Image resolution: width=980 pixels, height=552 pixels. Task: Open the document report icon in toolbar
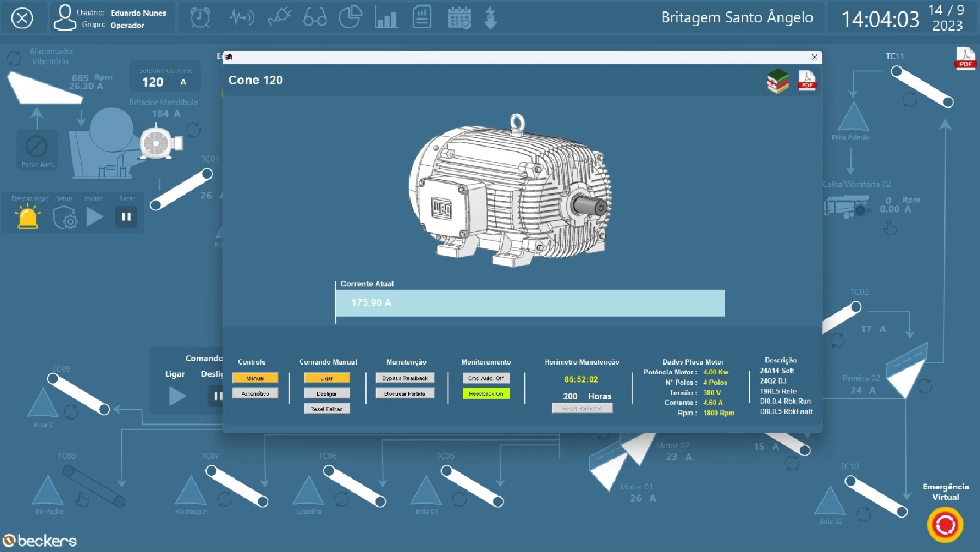[x=422, y=17]
